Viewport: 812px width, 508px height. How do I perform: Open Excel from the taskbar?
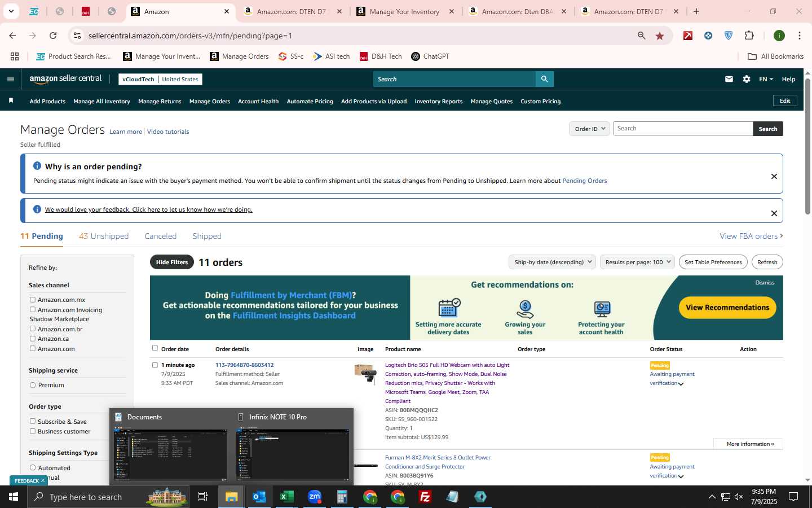(287, 497)
